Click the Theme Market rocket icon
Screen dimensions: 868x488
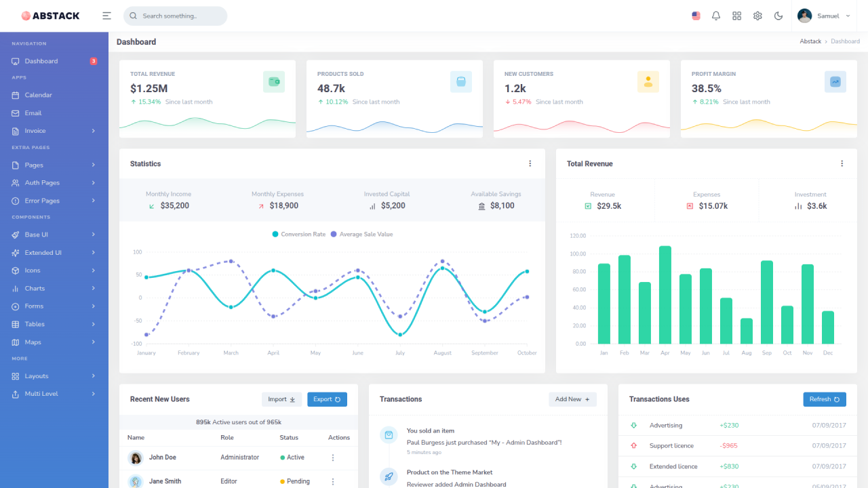click(x=389, y=476)
